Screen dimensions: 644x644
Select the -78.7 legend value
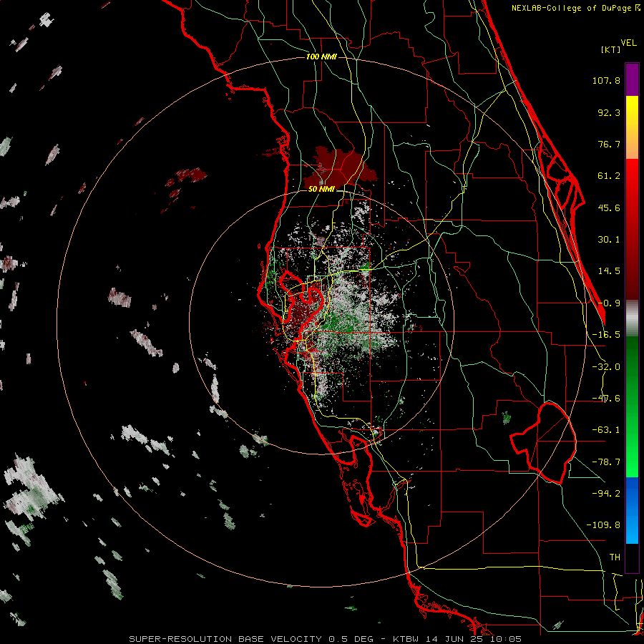(x=606, y=462)
